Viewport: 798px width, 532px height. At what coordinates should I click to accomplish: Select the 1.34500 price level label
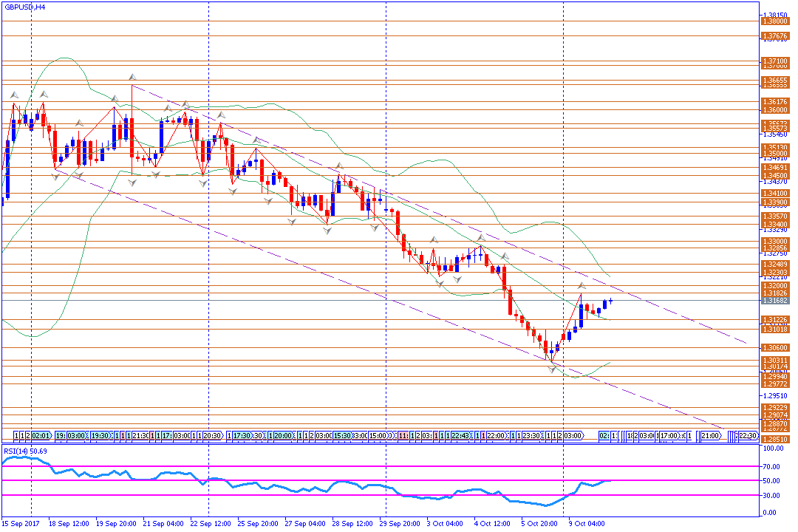775,176
